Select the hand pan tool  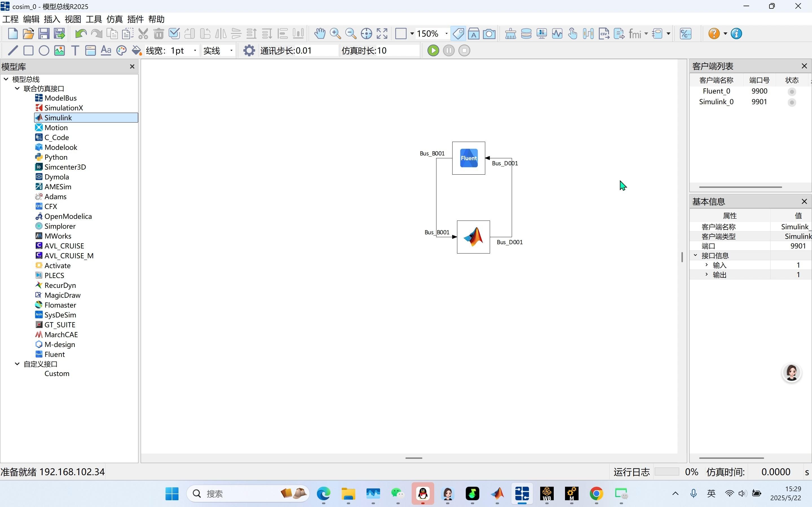pyautogui.click(x=320, y=34)
